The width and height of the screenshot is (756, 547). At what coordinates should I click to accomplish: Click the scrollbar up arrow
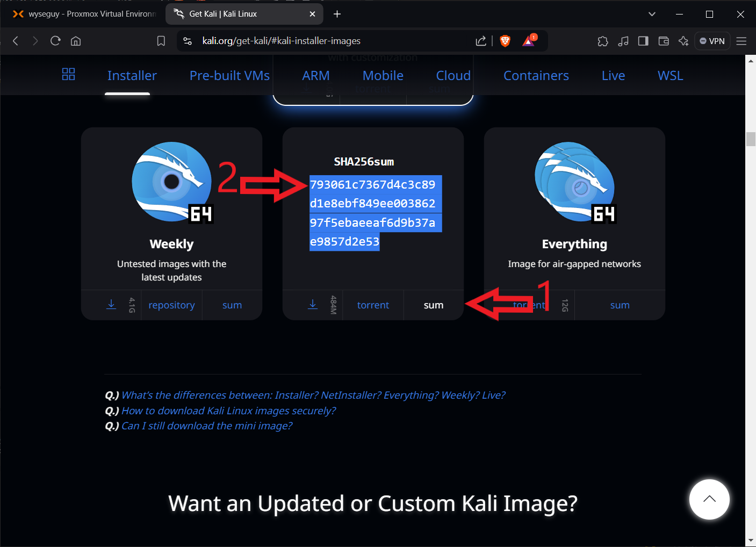click(x=751, y=60)
